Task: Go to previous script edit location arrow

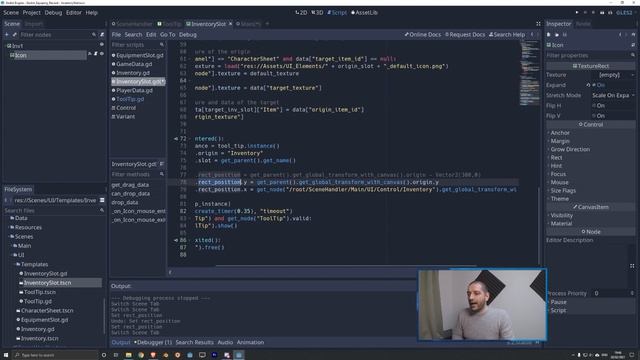Action: tap(532, 35)
